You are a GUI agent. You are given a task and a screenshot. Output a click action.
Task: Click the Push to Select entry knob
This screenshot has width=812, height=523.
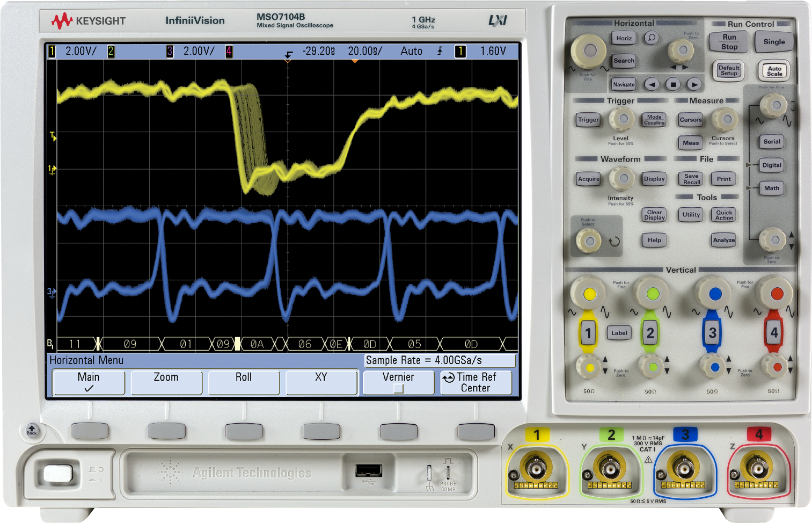(589, 241)
